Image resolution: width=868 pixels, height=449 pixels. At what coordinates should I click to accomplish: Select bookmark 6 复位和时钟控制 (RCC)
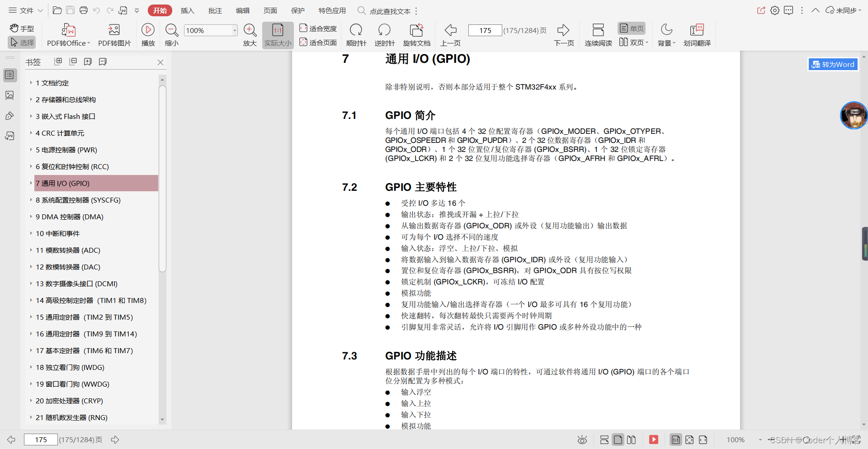pos(72,166)
